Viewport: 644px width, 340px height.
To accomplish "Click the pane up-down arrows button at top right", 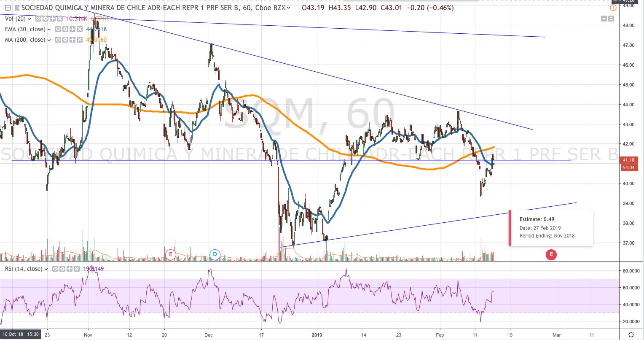I will click(x=611, y=19).
